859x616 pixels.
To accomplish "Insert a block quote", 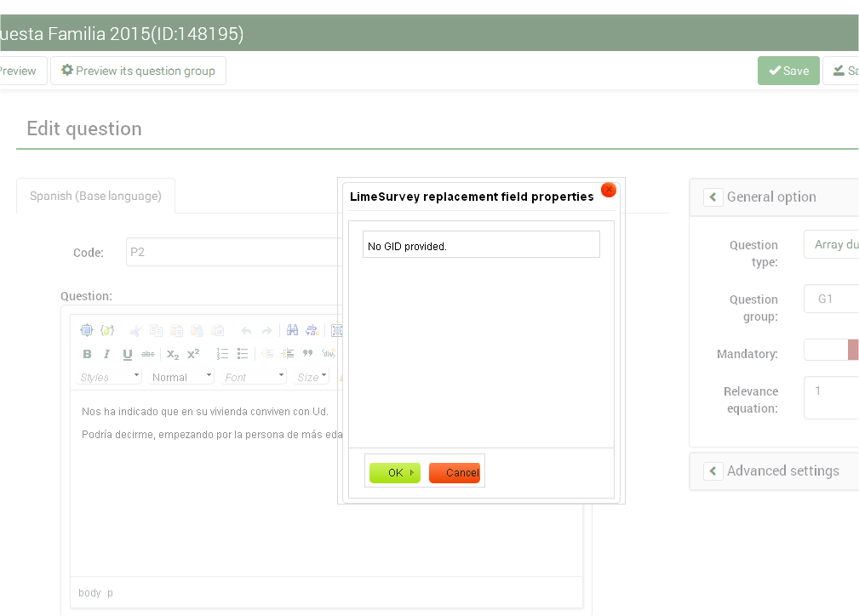I will 307,354.
